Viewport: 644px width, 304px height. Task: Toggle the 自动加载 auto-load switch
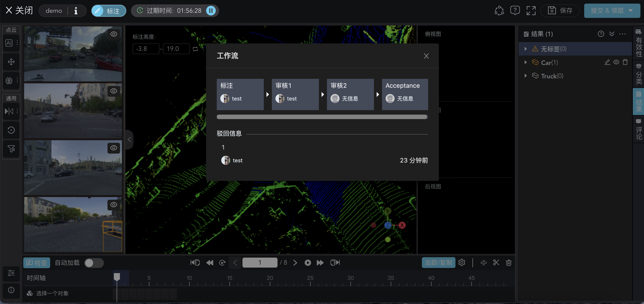[x=94, y=263]
